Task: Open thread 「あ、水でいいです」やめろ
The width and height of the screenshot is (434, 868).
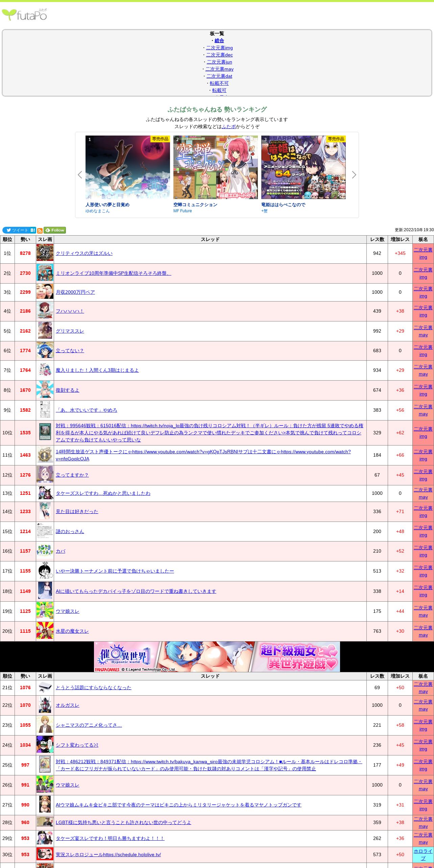Action: pyautogui.click(x=87, y=410)
